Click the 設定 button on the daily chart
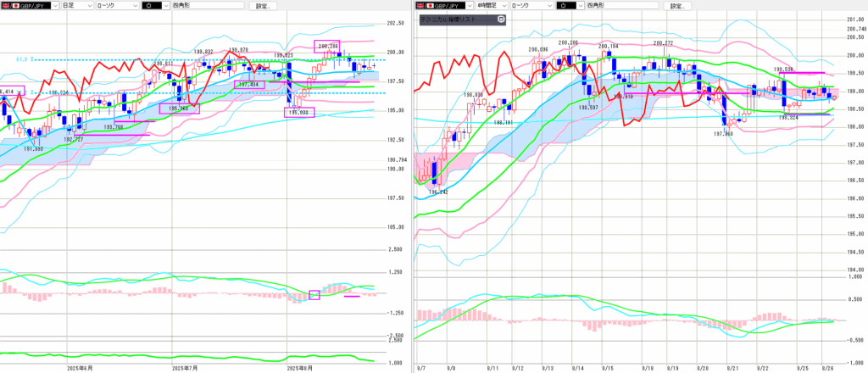 point(261,6)
